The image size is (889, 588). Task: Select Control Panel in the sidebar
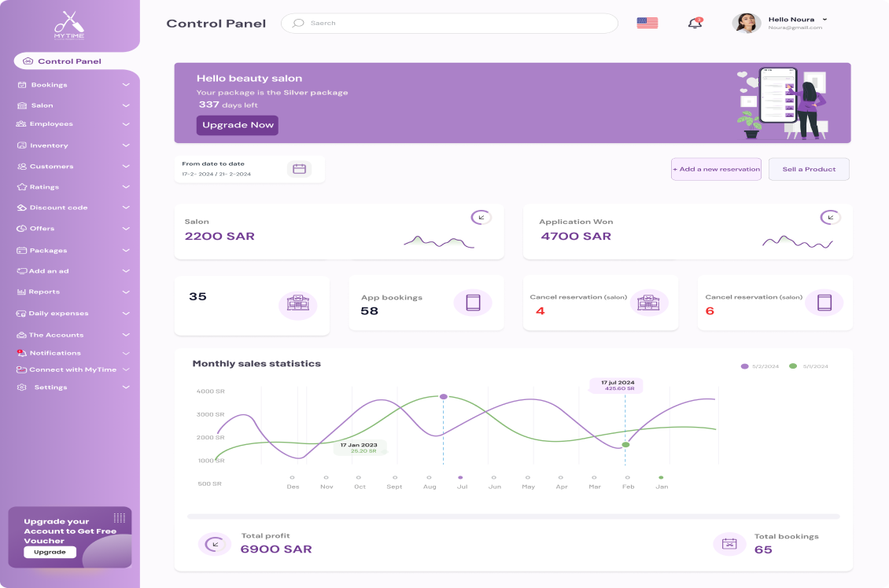pyautogui.click(x=69, y=61)
